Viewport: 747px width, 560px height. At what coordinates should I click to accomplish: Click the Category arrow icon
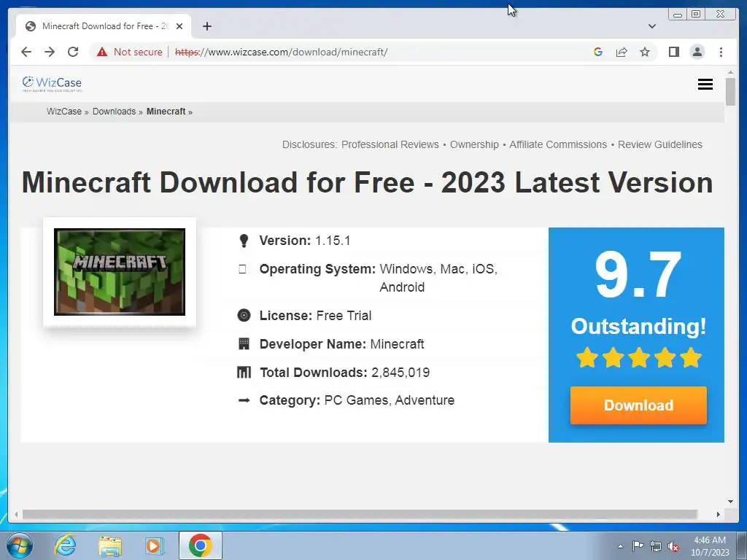[244, 400]
